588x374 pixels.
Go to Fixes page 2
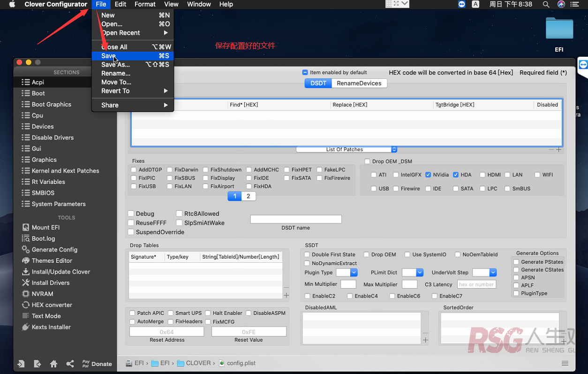[x=249, y=196]
